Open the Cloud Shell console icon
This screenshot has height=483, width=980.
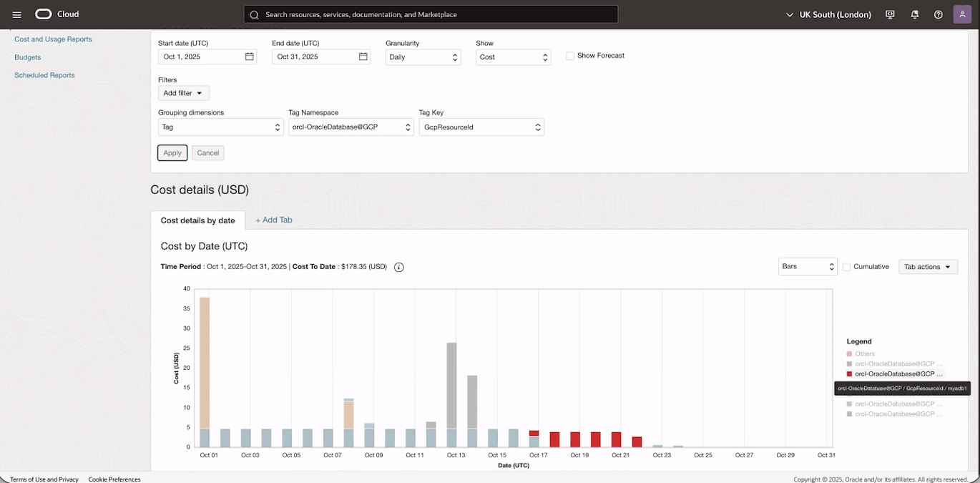[889, 14]
